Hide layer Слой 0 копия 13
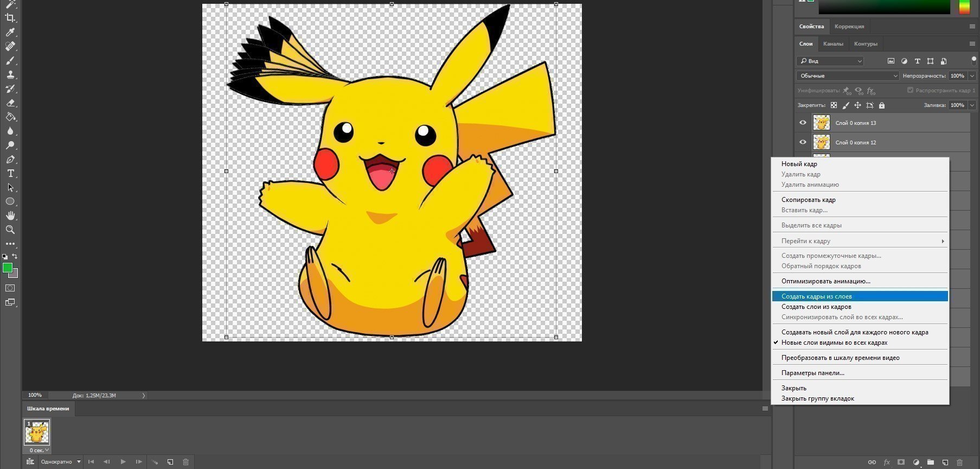The width and height of the screenshot is (980, 469). click(x=803, y=123)
